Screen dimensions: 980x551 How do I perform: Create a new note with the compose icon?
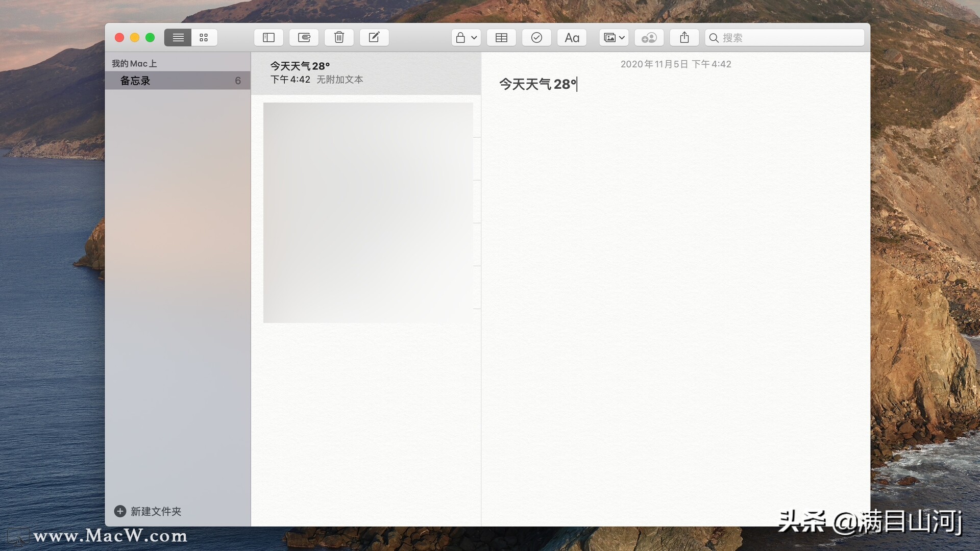click(374, 38)
